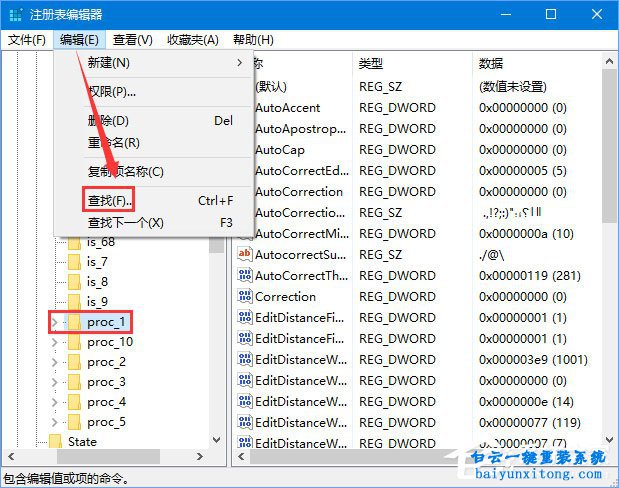Choose 复制项名称(C) from the Edit menu
This screenshot has height=488, width=619.
tap(154, 171)
